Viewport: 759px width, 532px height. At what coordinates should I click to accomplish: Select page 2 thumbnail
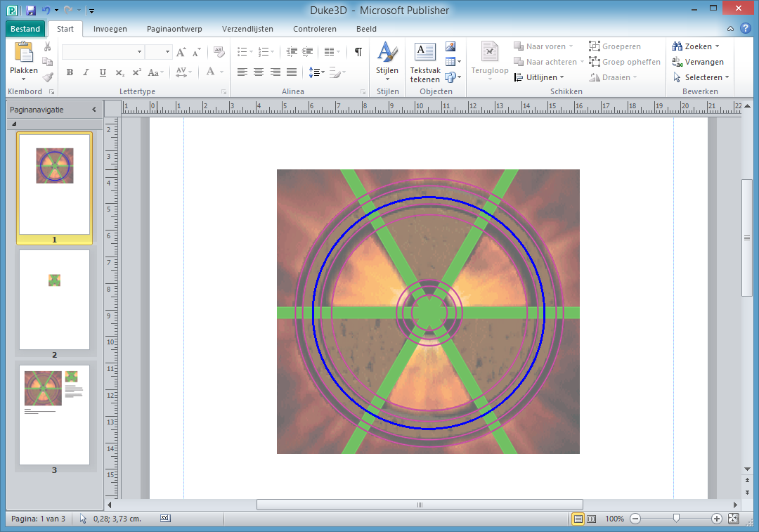pyautogui.click(x=54, y=299)
